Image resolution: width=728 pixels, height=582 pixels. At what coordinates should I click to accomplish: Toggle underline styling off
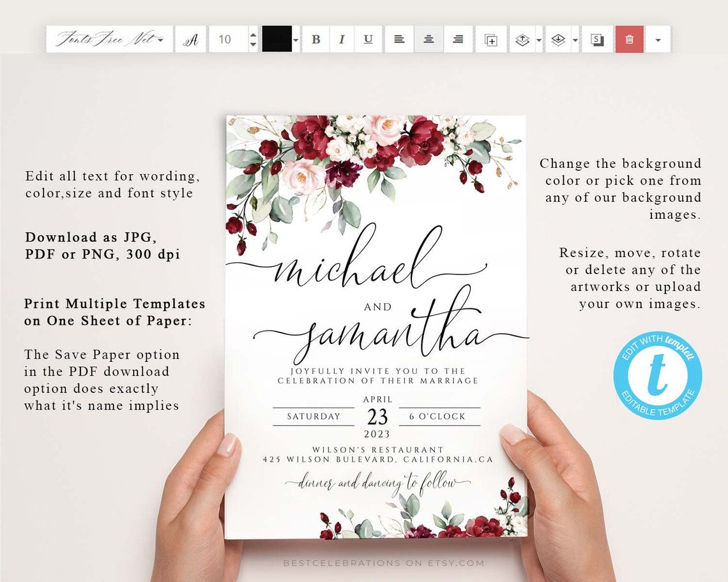367,39
